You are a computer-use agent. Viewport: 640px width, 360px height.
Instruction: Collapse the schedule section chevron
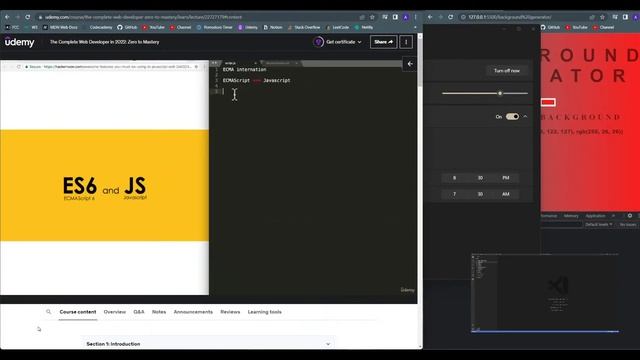click(x=525, y=117)
